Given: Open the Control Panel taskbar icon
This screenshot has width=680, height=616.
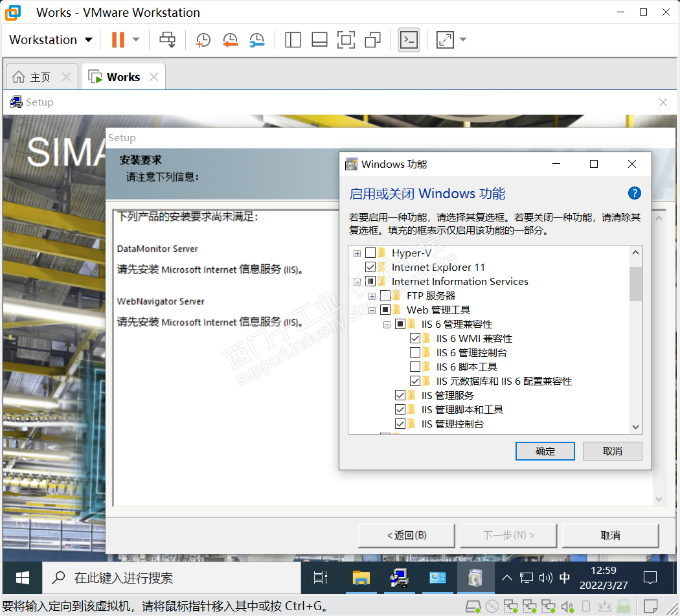Looking at the screenshot, I should coord(437,578).
